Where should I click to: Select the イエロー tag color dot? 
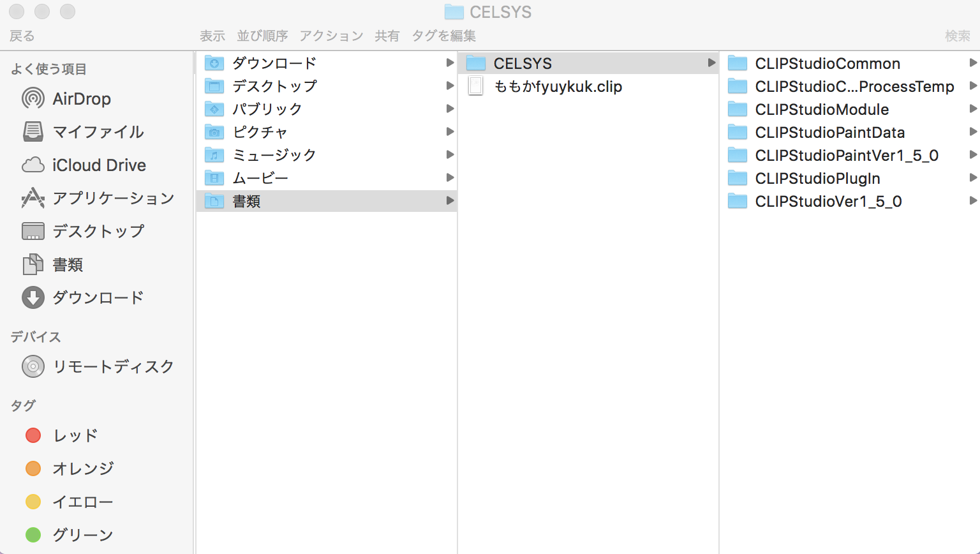(33, 502)
